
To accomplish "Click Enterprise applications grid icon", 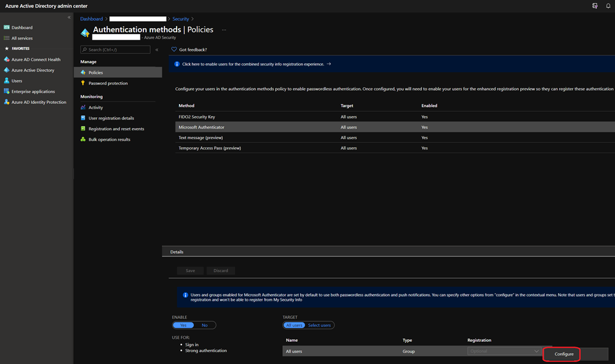I will pyautogui.click(x=7, y=92).
